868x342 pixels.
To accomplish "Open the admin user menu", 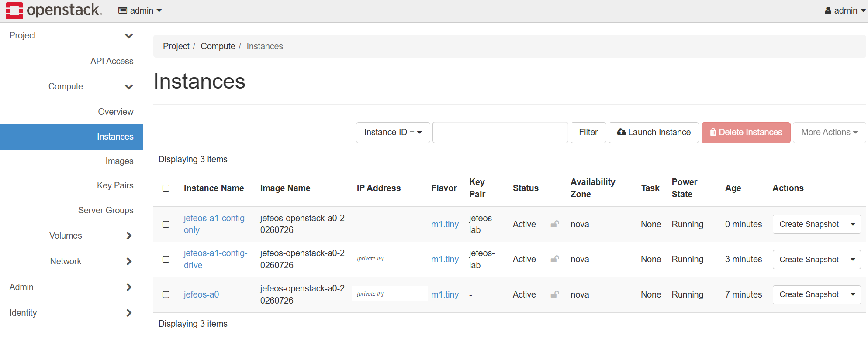I will (845, 10).
